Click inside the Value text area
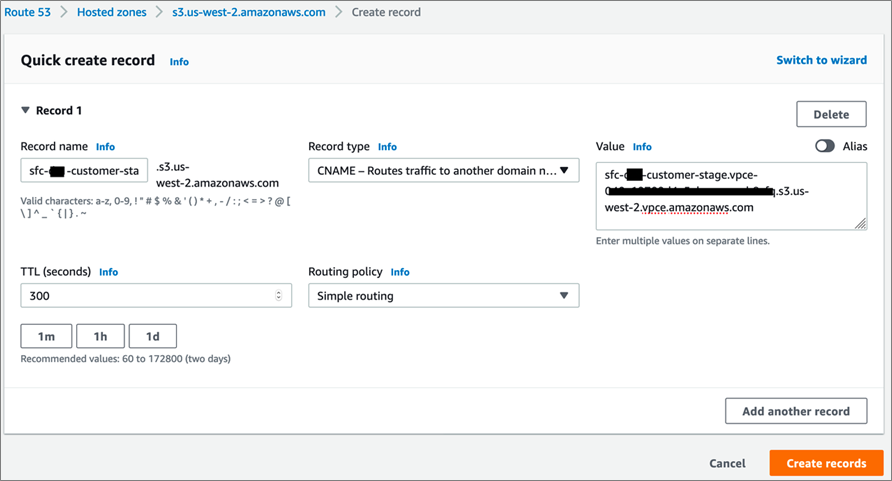 coord(731,196)
